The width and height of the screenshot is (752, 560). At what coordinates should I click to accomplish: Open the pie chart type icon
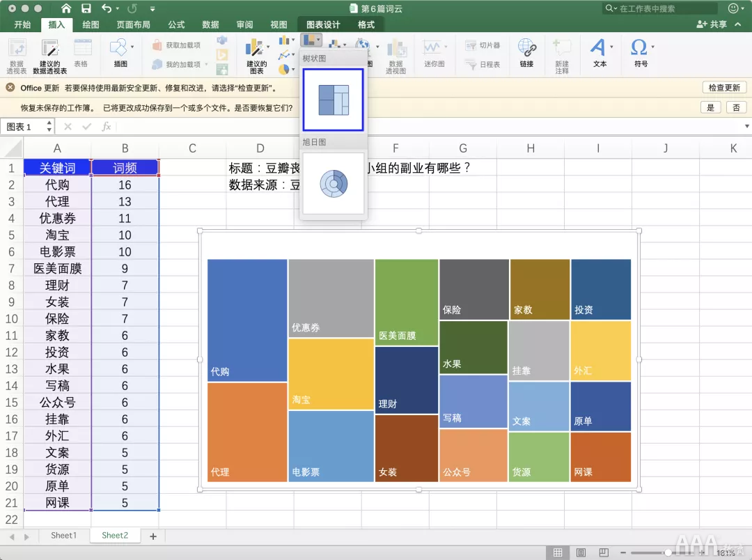coord(284,70)
